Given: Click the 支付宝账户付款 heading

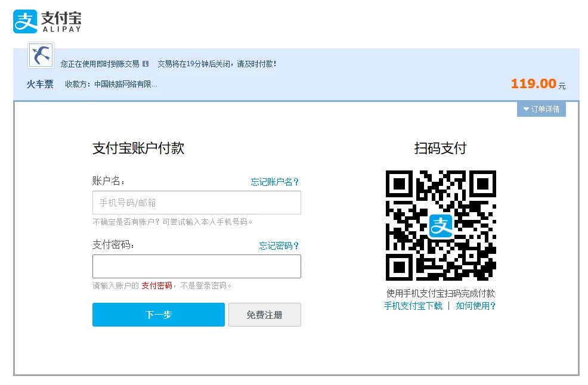Looking at the screenshot, I should [x=138, y=148].
